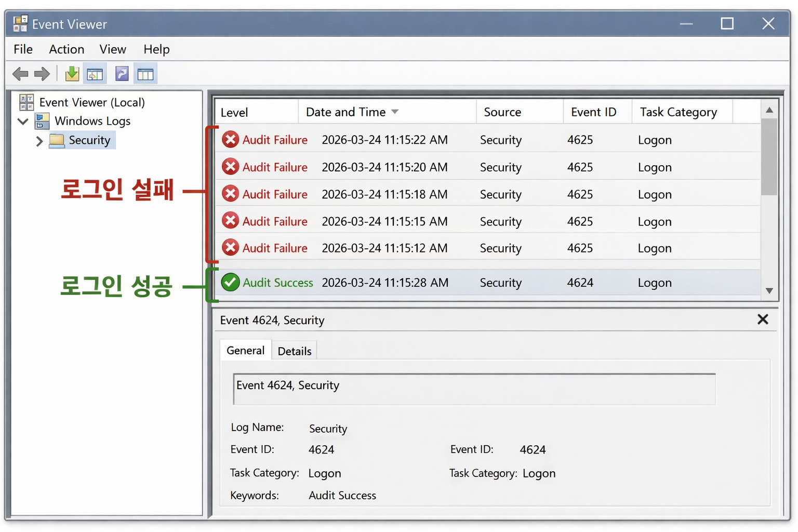Open the View menu
This screenshot has height=532, width=798.
pyautogui.click(x=113, y=49)
